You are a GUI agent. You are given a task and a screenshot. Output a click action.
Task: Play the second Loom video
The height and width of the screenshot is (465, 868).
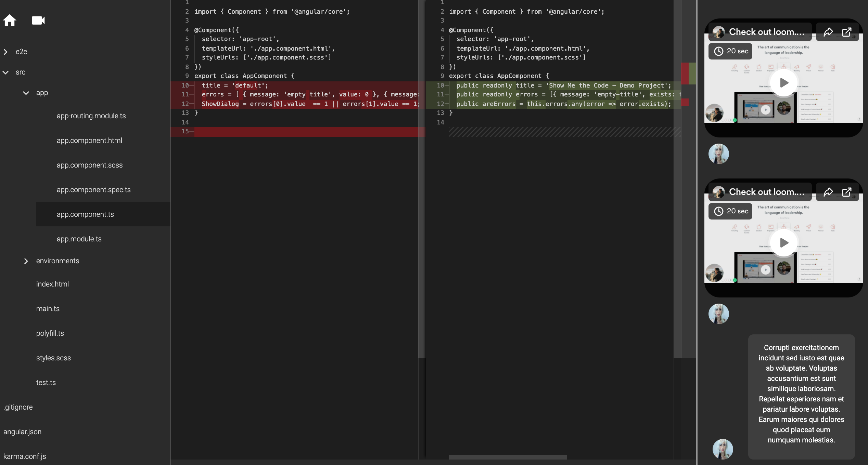784,243
